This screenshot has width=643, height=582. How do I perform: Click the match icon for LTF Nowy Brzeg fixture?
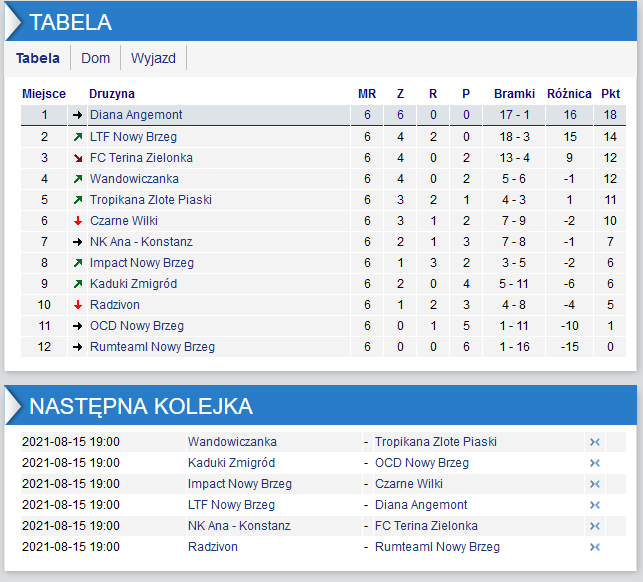(x=594, y=505)
